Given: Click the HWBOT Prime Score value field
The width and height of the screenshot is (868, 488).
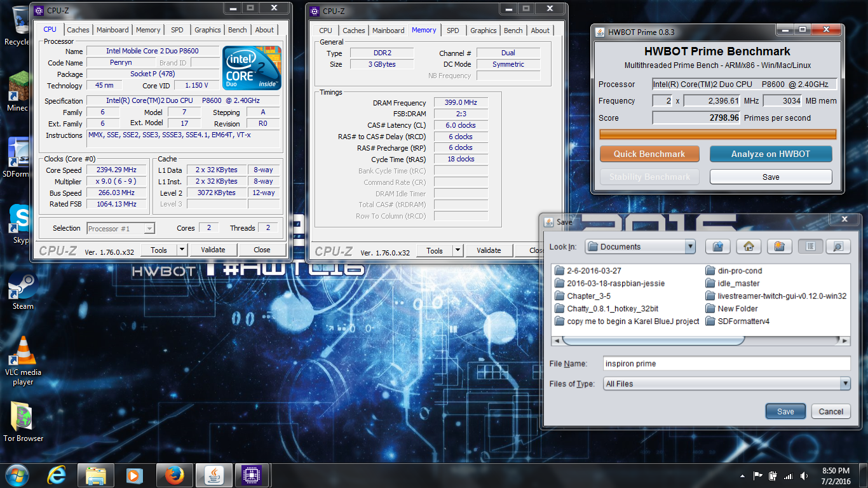Looking at the screenshot, I should [697, 118].
